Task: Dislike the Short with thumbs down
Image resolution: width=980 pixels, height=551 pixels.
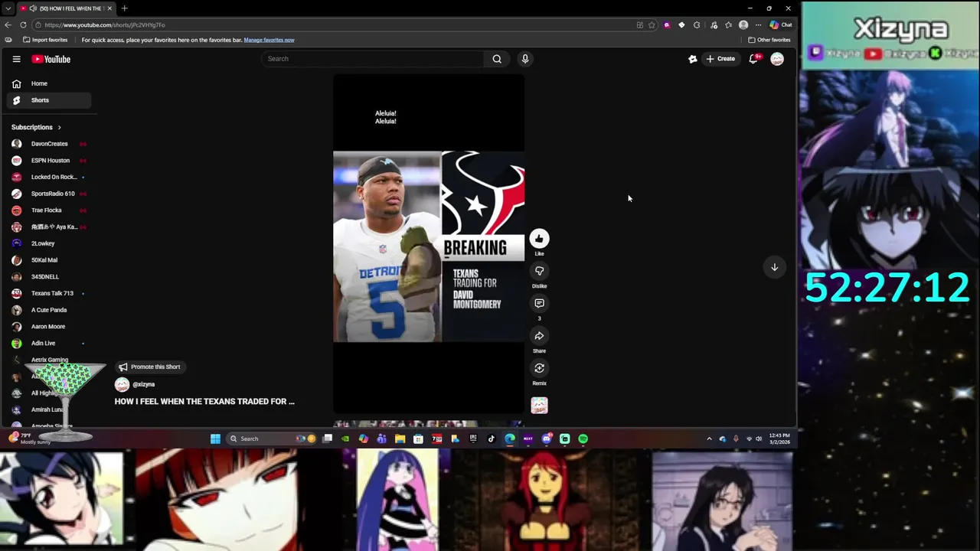Action: (x=539, y=271)
